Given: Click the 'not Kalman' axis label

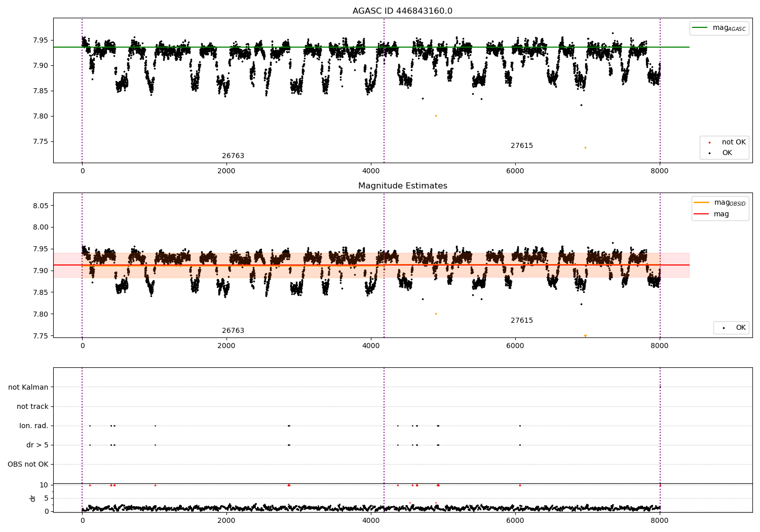Looking at the screenshot, I should 28,387.
